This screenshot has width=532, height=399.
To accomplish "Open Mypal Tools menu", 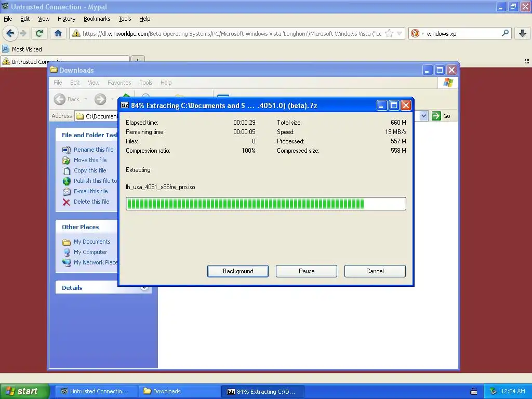I will (x=125, y=19).
